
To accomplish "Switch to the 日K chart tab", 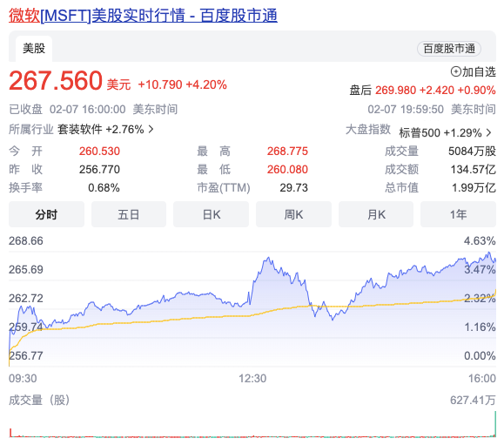I will (212, 214).
